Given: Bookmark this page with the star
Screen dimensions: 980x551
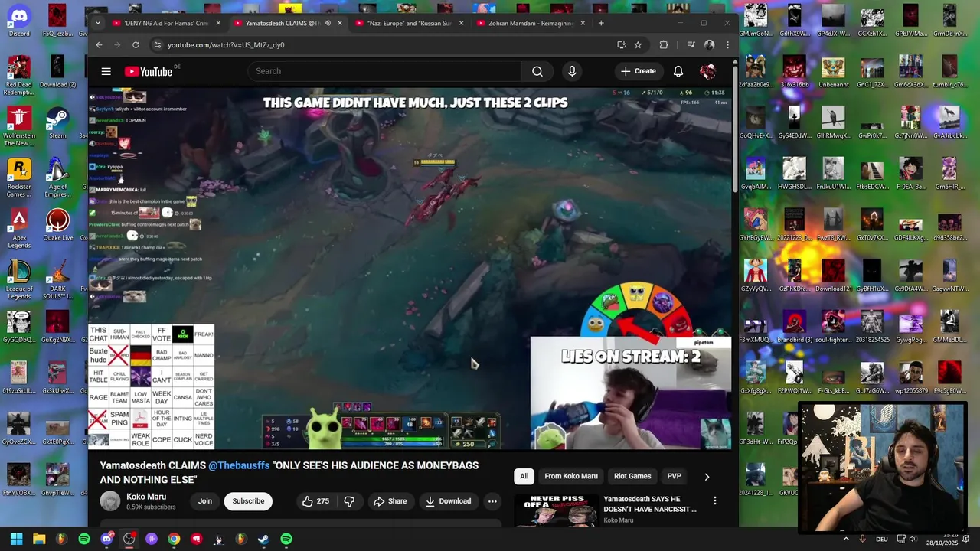Looking at the screenshot, I should pyautogui.click(x=638, y=45).
